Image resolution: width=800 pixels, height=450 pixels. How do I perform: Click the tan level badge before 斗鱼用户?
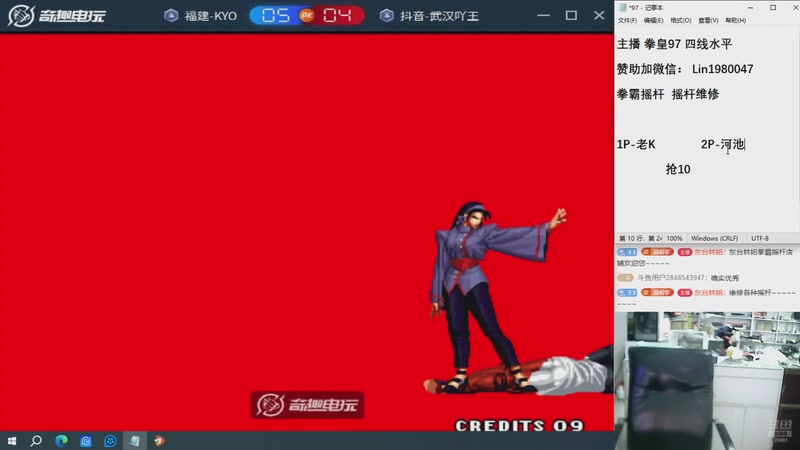[x=625, y=278]
